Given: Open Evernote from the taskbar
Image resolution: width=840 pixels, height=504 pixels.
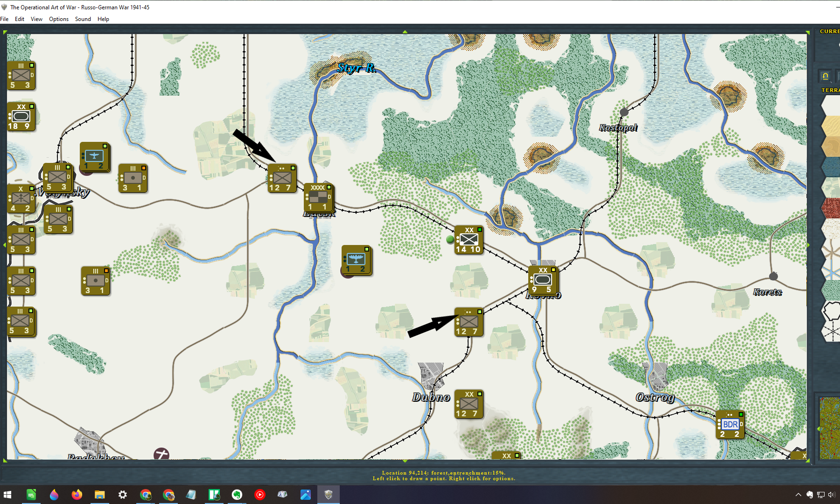Looking at the screenshot, I should click(x=237, y=495).
